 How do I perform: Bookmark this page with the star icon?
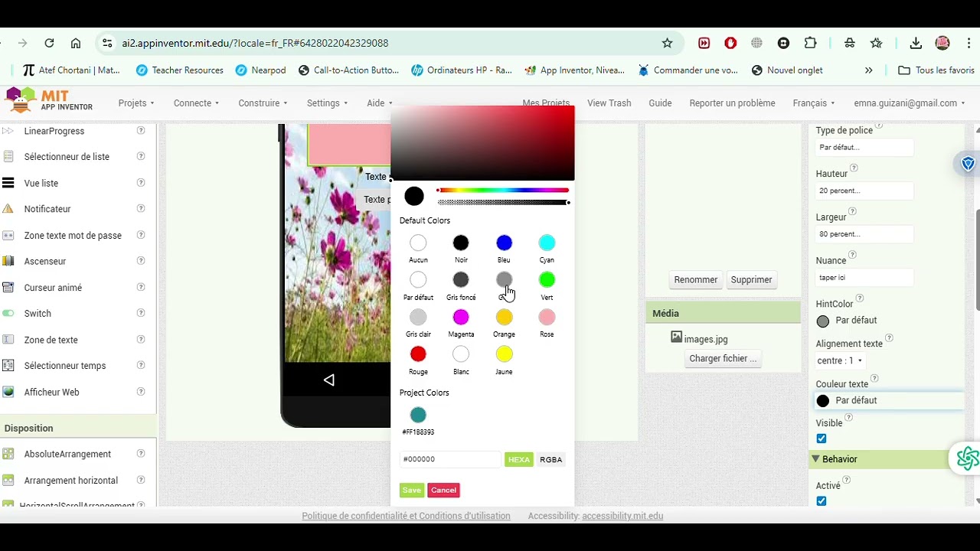[667, 44]
